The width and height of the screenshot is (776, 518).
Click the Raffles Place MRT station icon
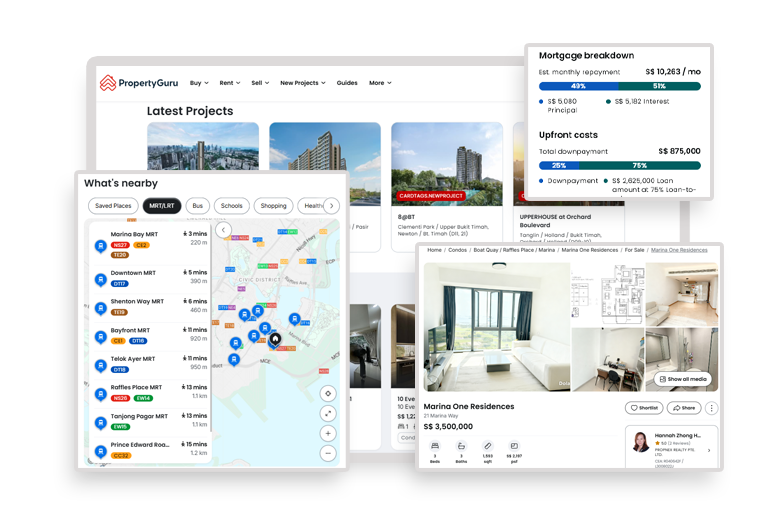click(100, 394)
